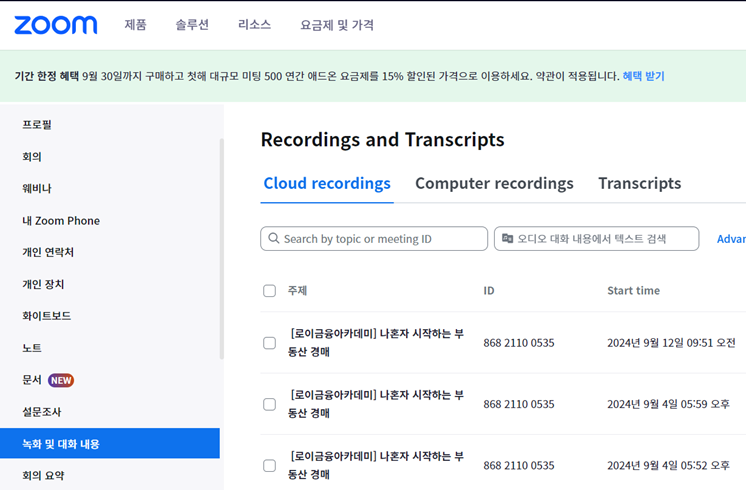
Task: Switch to Computer recordings tab
Action: coord(494,183)
